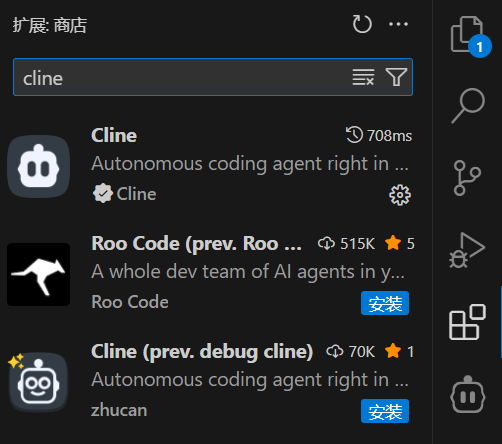Image resolution: width=502 pixels, height=444 pixels.
Task: Select the Extensions blocks icon
Action: tap(467, 322)
